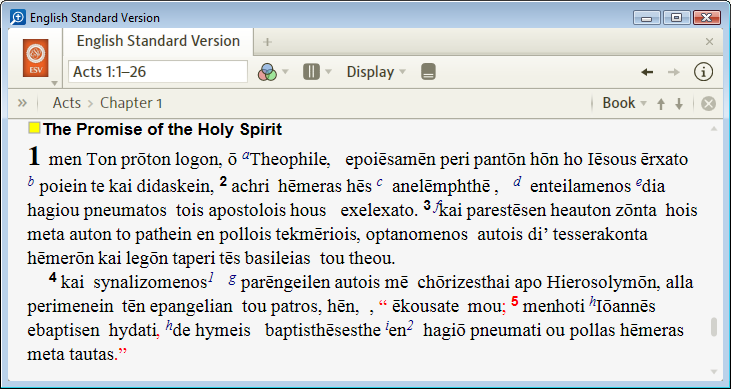Image resolution: width=731 pixels, height=389 pixels.
Task: Open cross-reference e before dia
Action: [639, 184]
